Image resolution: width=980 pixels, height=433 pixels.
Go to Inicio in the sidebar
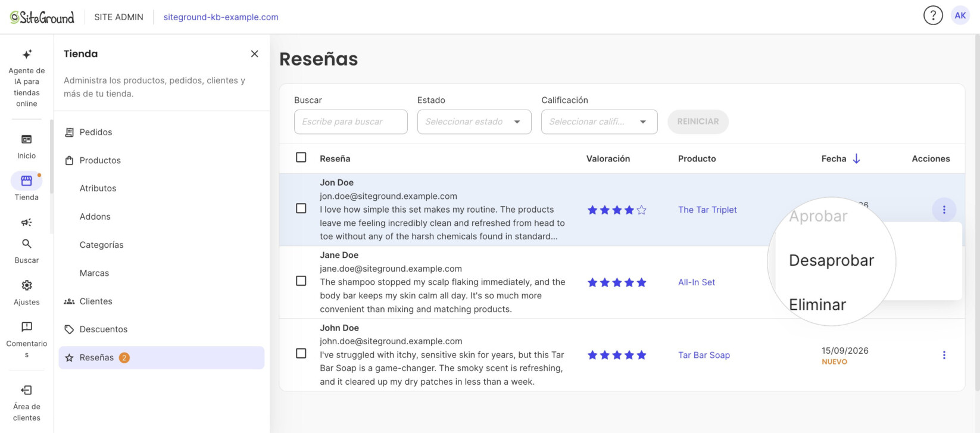click(x=26, y=147)
